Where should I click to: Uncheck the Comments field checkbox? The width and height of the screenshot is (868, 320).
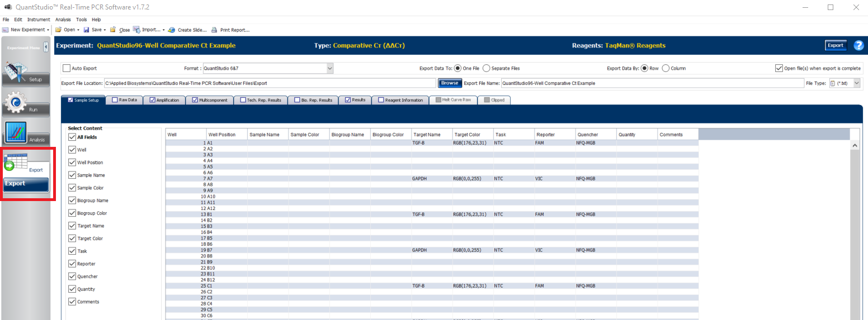(72, 302)
